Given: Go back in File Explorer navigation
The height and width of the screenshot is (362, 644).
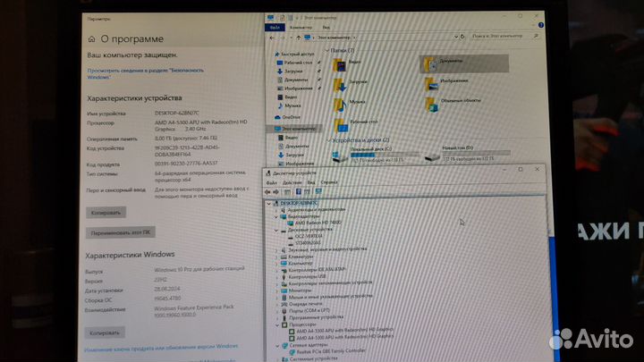Looking at the screenshot, I should point(272,38).
